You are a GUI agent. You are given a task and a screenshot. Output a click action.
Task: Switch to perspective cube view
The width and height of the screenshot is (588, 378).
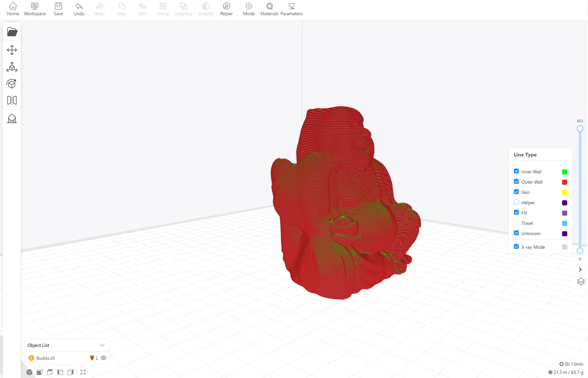29,372
